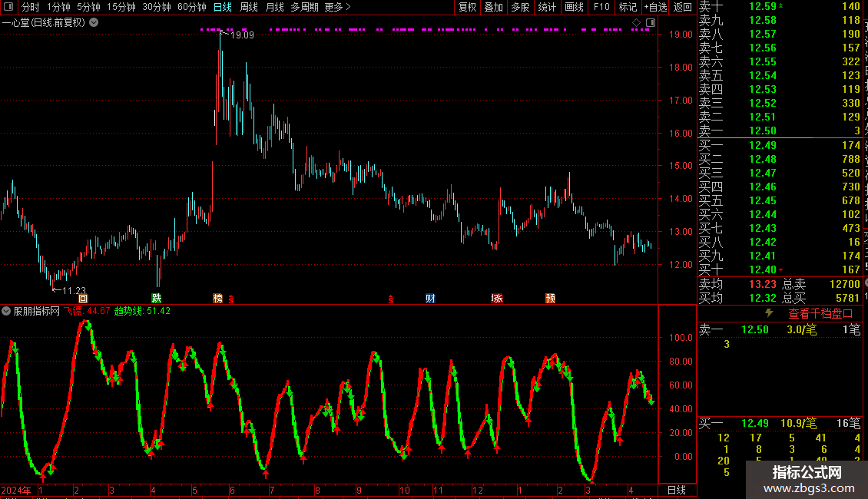This screenshot has width=868, height=499.
Task: Click the 12 month marker on axis
Action: point(478,490)
